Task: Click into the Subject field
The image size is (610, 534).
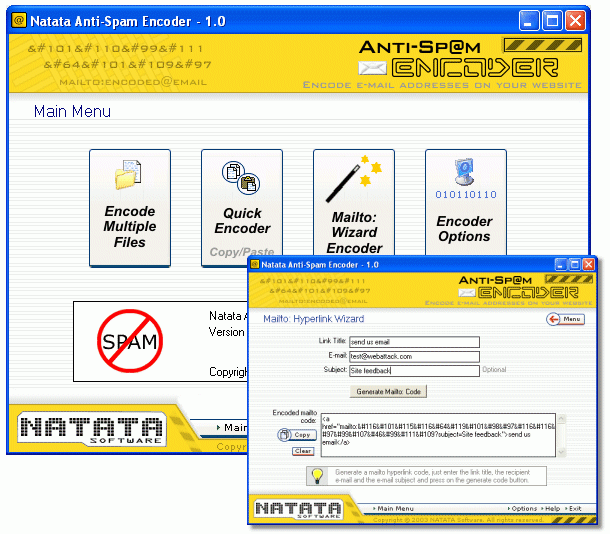Action: click(414, 371)
